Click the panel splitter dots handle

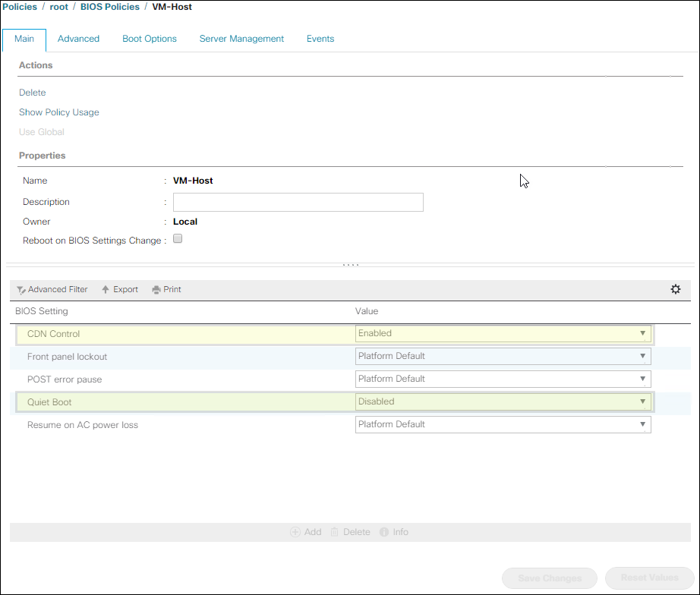[351, 265]
